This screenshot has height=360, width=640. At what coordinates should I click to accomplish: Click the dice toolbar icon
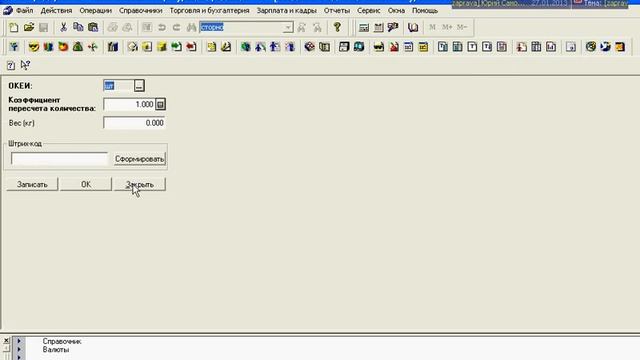point(309,47)
